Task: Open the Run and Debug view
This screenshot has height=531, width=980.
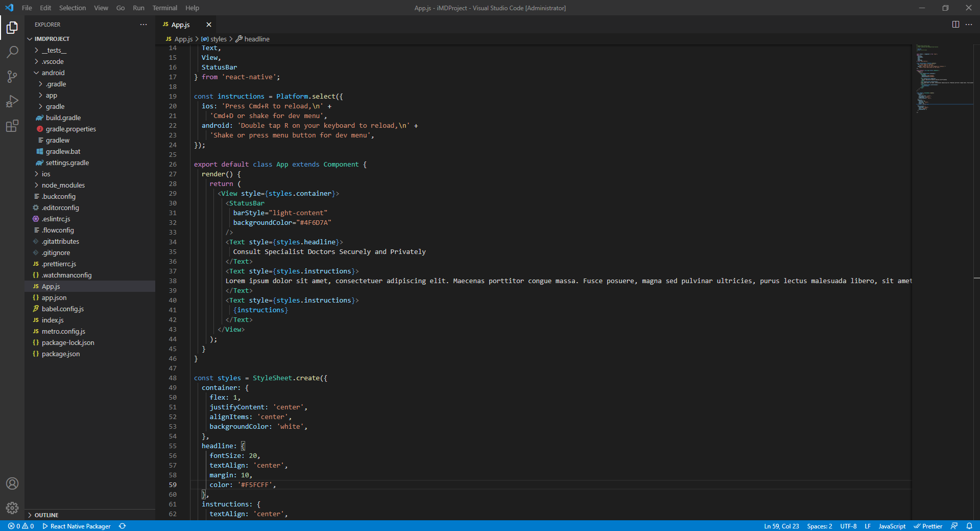Action: tap(12, 101)
